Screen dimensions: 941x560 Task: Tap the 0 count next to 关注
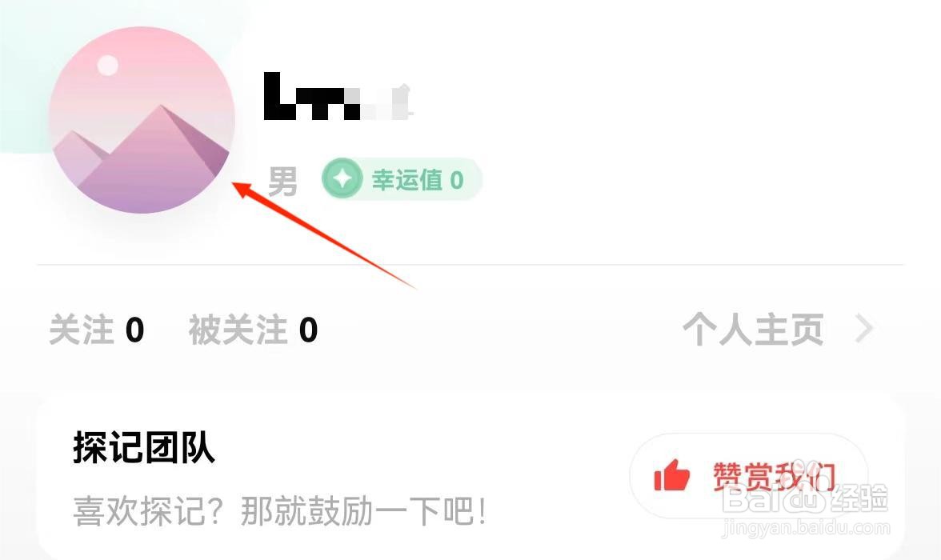tap(135, 330)
